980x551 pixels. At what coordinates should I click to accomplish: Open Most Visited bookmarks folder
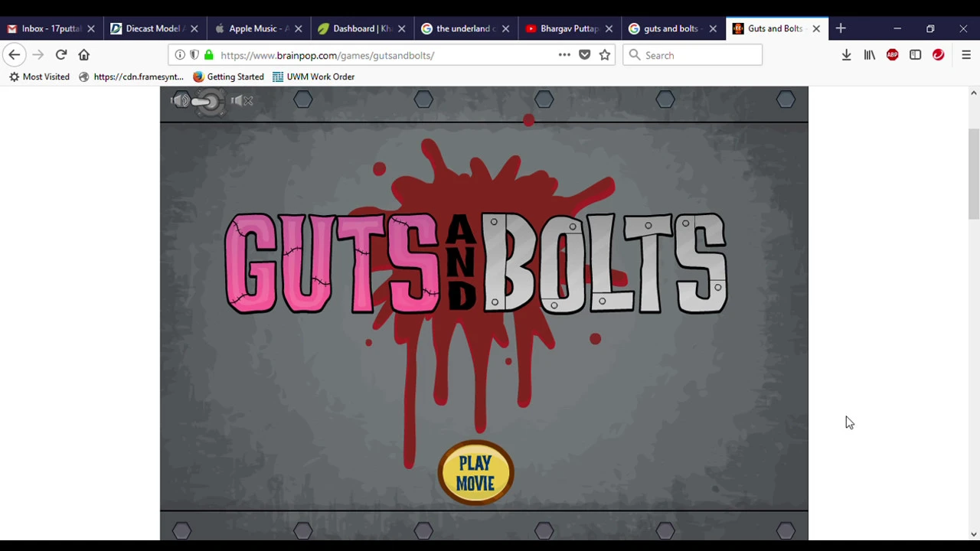(x=39, y=77)
